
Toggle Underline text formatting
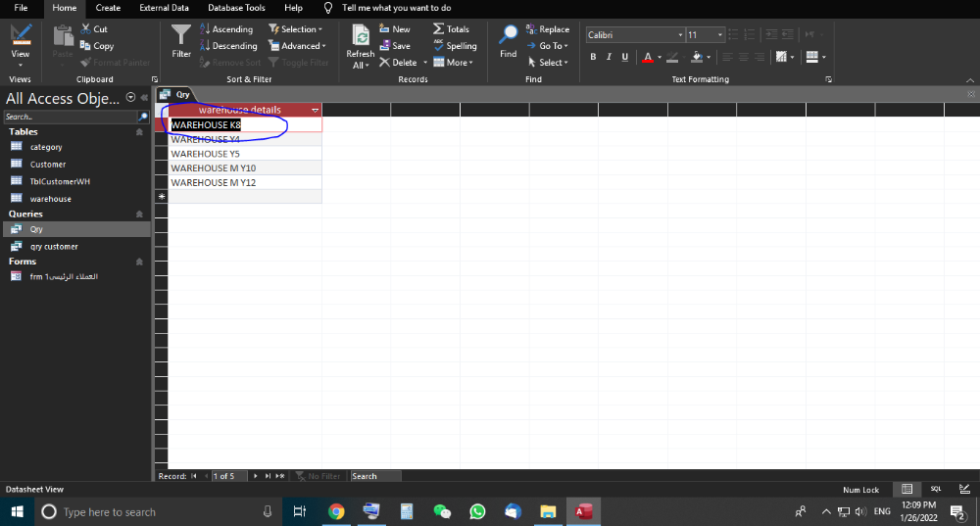coord(625,57)
